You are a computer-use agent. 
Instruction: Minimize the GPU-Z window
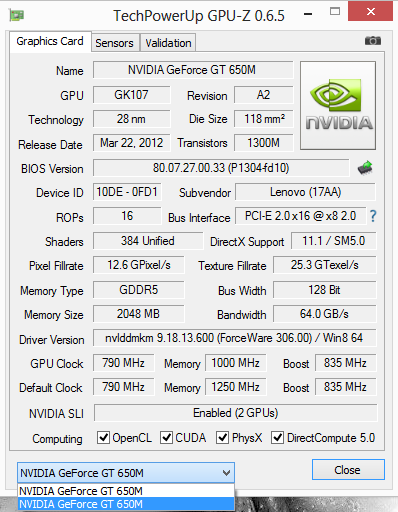pos(308,14)
